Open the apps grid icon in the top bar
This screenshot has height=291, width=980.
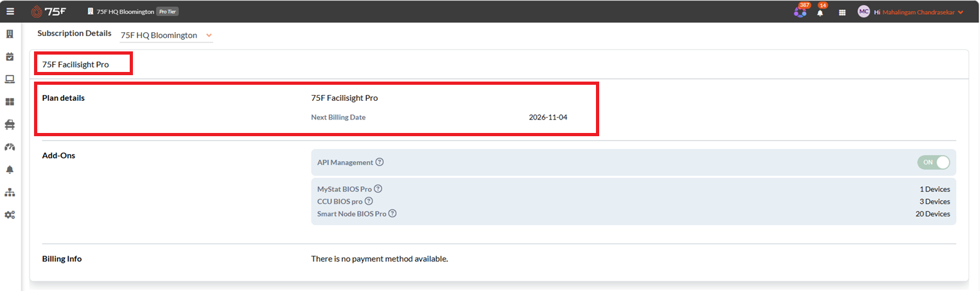click(x=842, y=12)
